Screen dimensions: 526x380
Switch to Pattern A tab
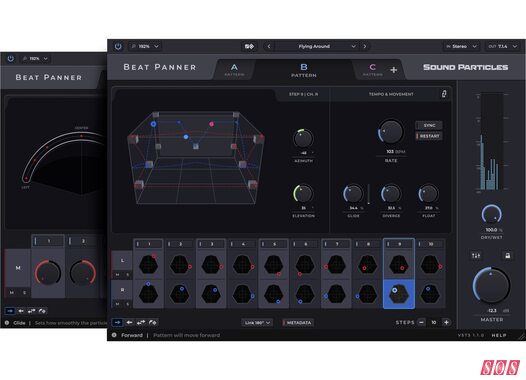(x=234, y=70)
